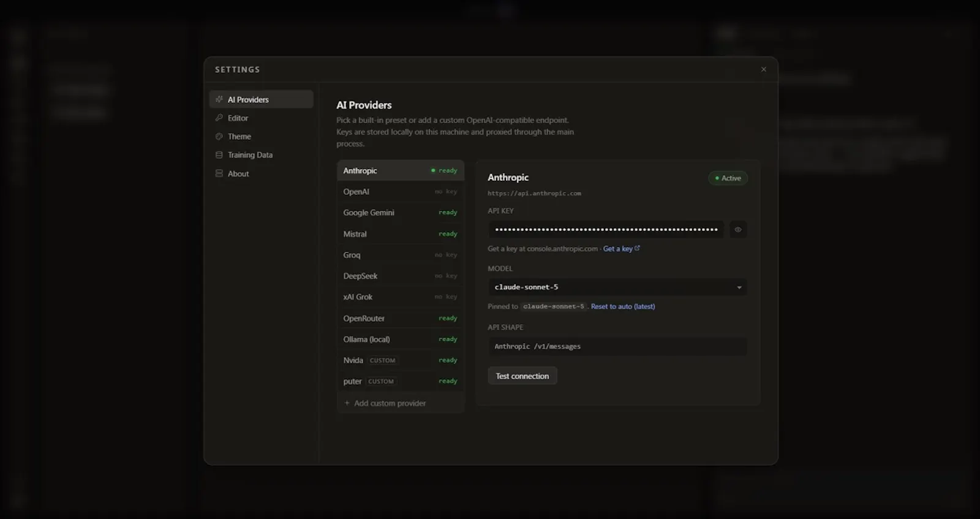Screen dimensions: 980x519
Task: Open the About settings section
Action: point(262,173)
